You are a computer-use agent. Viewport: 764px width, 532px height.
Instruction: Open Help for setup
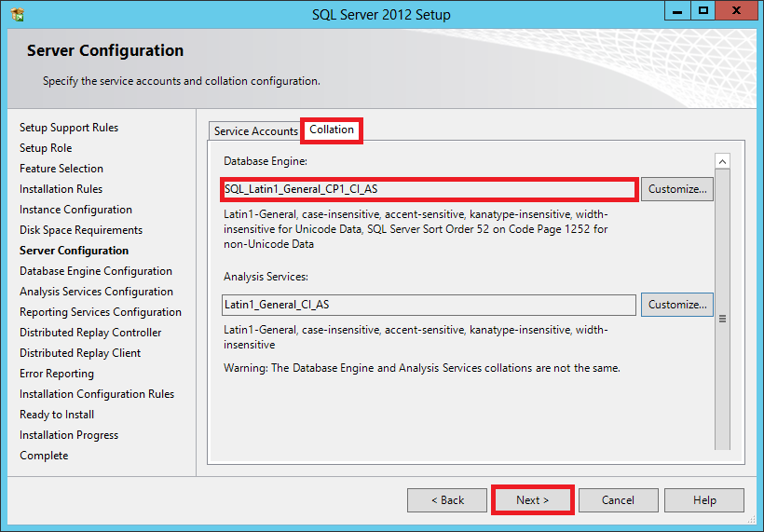704,500
